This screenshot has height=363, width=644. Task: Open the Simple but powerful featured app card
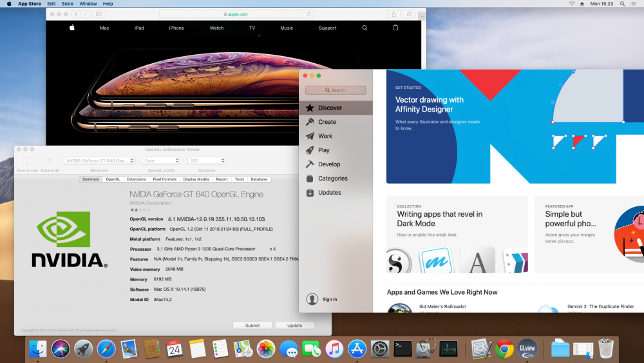[589, 234]
